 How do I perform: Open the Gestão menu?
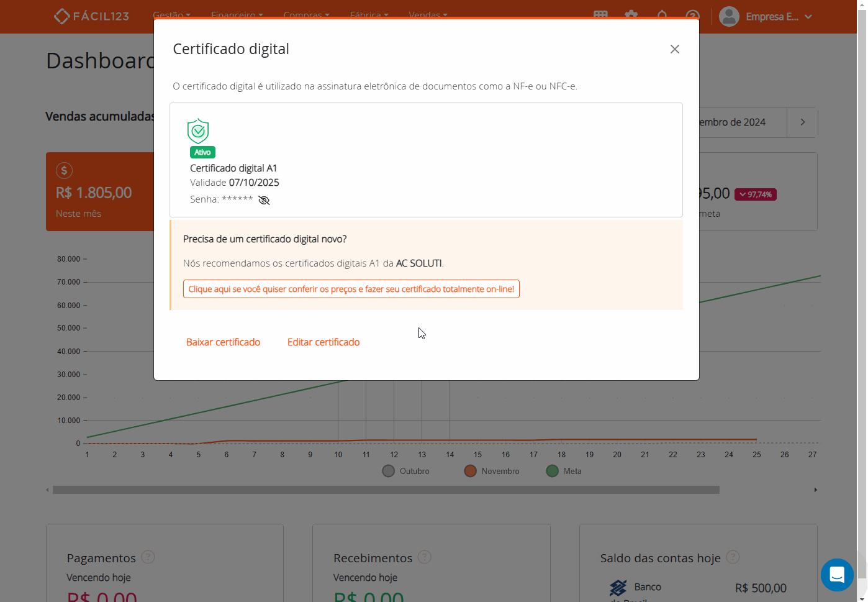[x=171, y=15]
